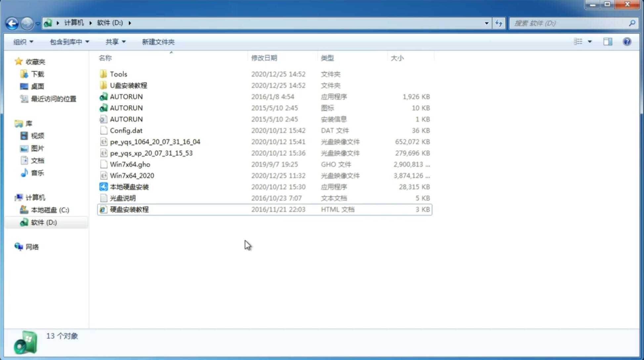The width and height of the screenshot is (644, 360).
Task: Expand 库 section in sidebar
Action: point(12,123)
